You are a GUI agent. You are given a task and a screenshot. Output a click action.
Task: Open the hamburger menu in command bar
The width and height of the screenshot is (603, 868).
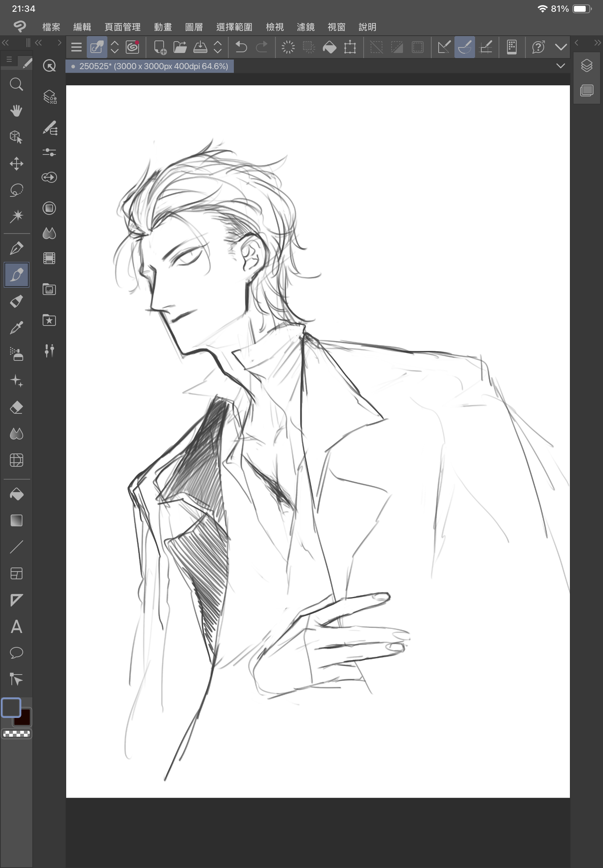(76, 47)
